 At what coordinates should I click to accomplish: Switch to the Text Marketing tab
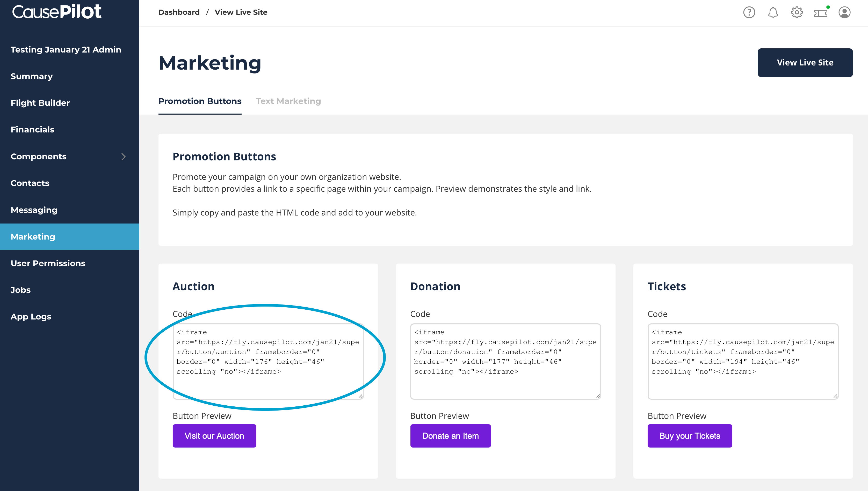[x=288, y=101]
